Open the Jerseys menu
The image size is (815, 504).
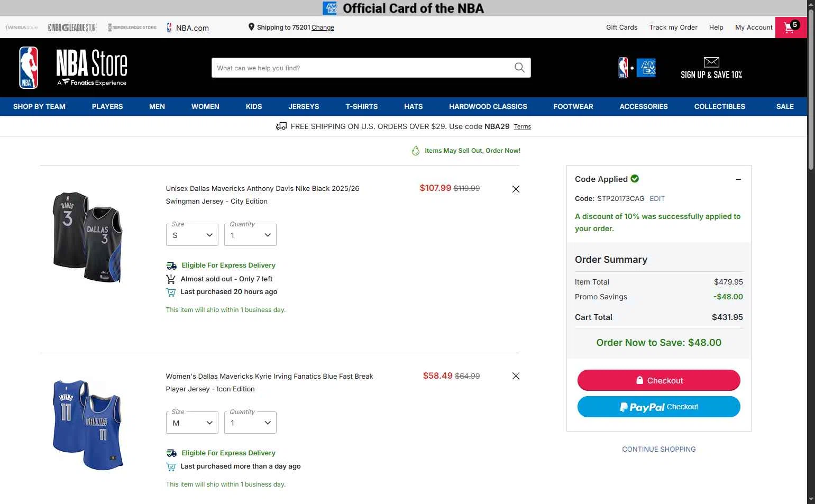(x=304, y=106)
